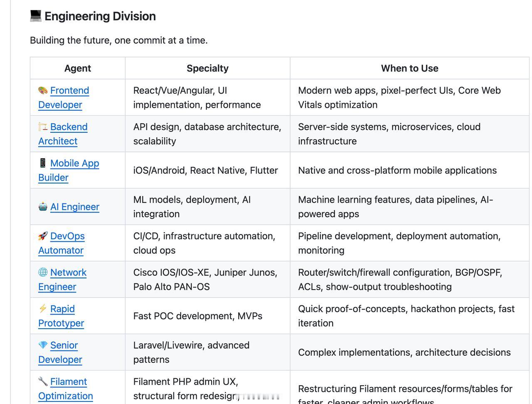
Task: Click the crane emoji beside Backend Architect
Action: [43, 127]
